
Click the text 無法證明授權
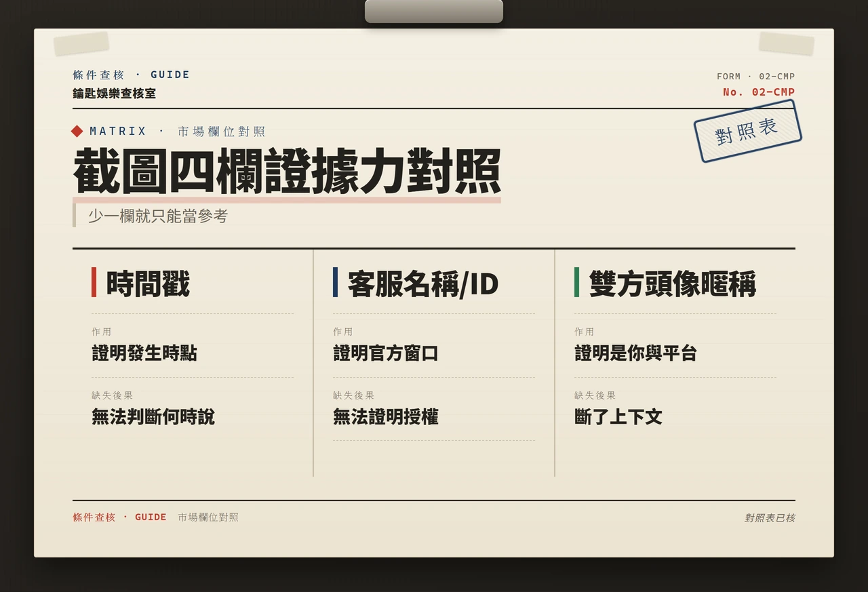[x=386, y=416]
